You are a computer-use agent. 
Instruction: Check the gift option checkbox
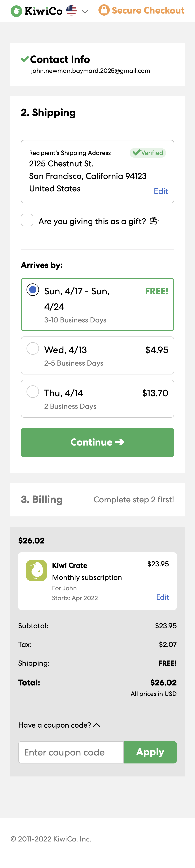27,220
